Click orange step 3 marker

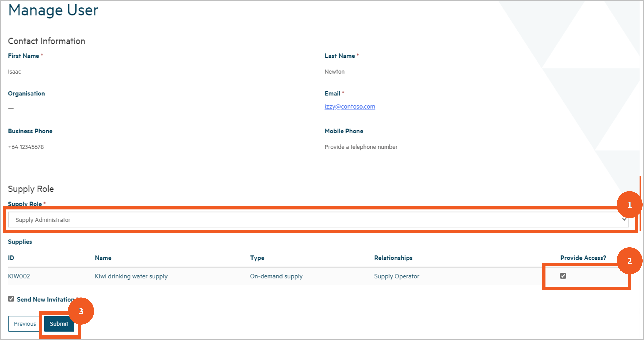coord(81,311)
